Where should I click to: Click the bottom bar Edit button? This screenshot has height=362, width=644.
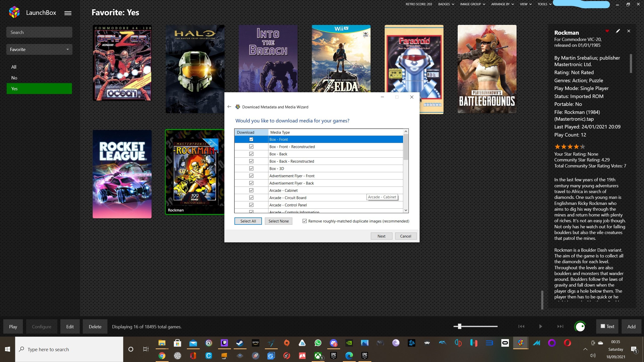point(70,326)
